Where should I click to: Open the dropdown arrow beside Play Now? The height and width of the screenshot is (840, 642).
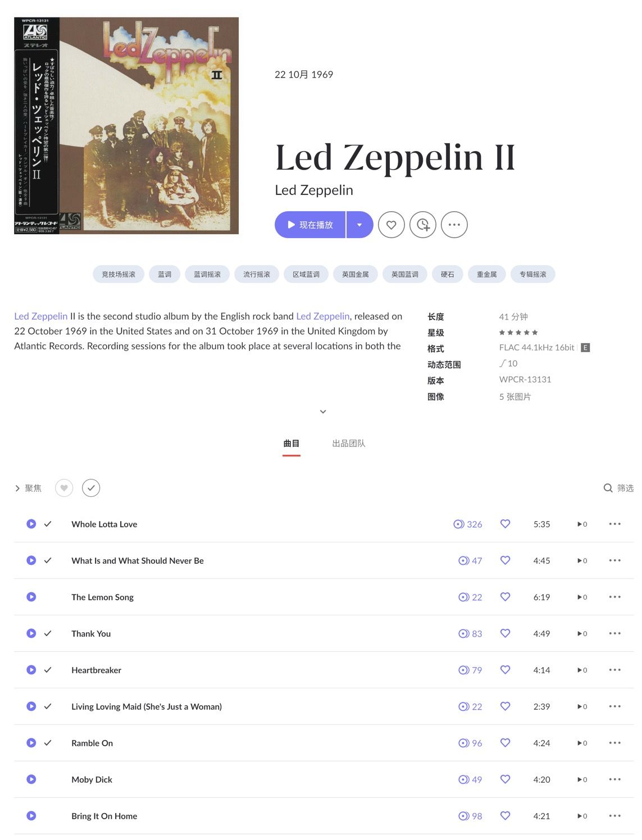click(359, 225)
